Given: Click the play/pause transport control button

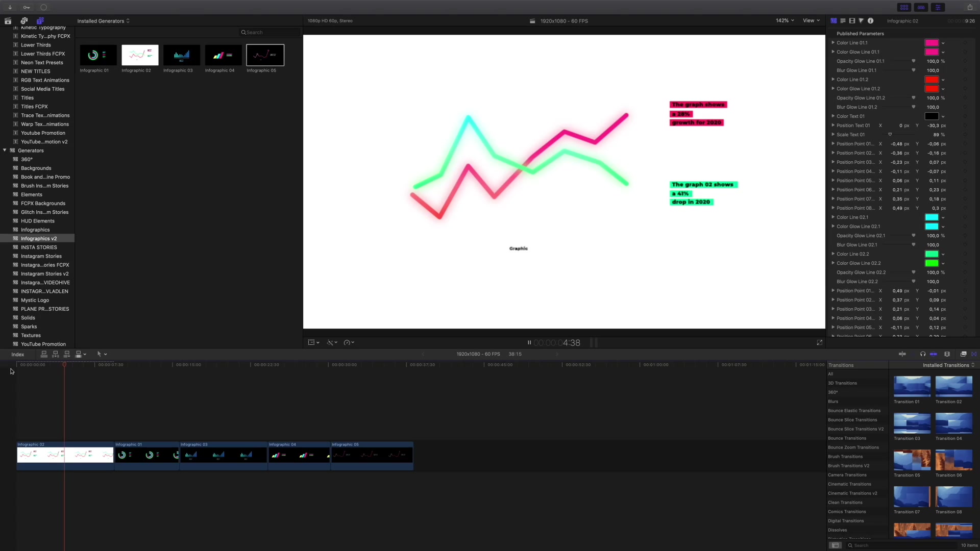Looking at the screenshot, I should pos(529,342).
